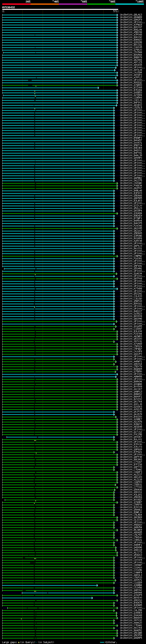Select hit label UniRef100_B4G457
This screenshot has width=146, height=644.
click(x=131, y=140)
